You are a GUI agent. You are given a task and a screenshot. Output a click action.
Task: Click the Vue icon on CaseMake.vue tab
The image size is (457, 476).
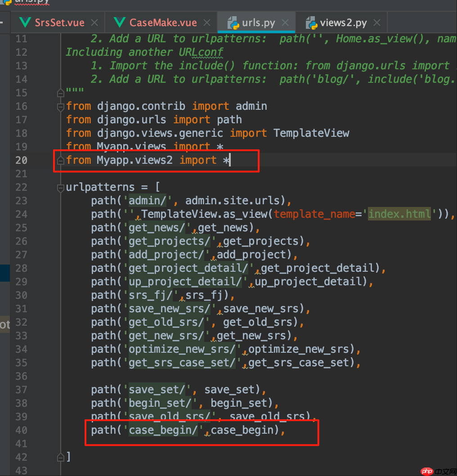pyautogui.click(x=120, y=22)
